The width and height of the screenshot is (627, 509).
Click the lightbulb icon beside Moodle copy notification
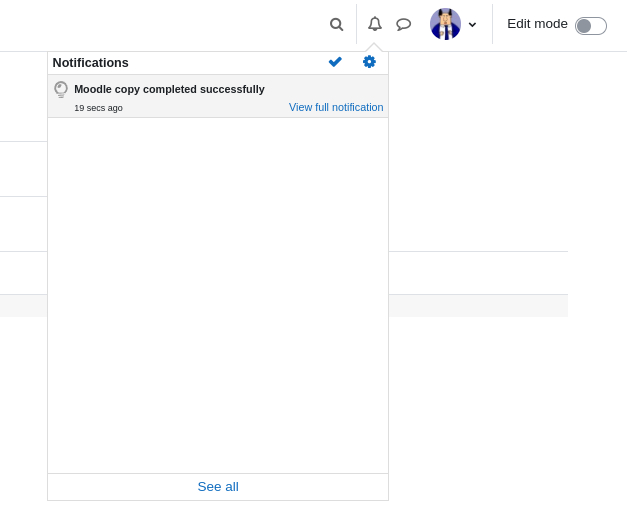pos(61,89)
